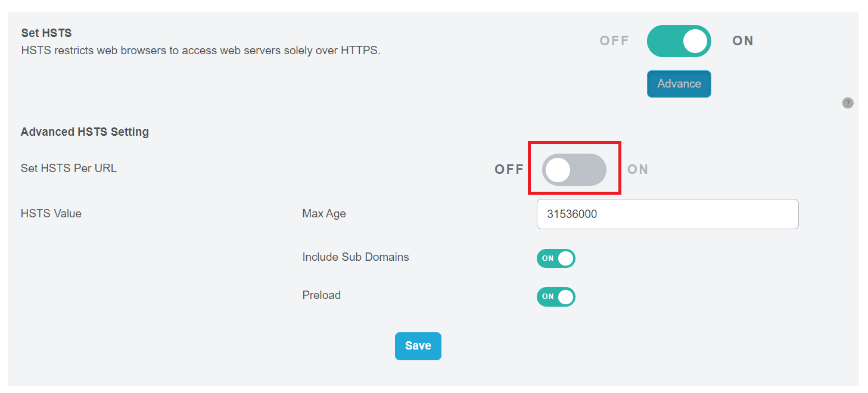The height and width of the screenshot is (393, 868).
Task: Click the "HSTS Value" label
Action: pos(51,213)
